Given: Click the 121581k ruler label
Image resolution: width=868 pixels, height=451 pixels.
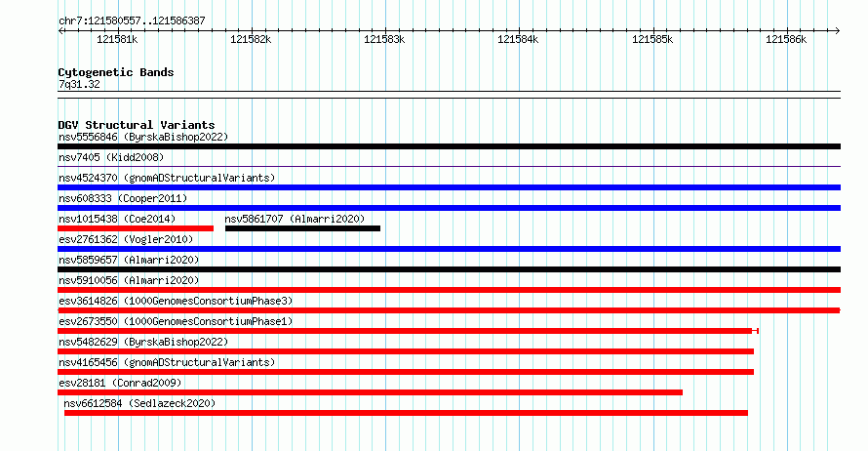Looking at the screenshot, I should click(117, 39).
